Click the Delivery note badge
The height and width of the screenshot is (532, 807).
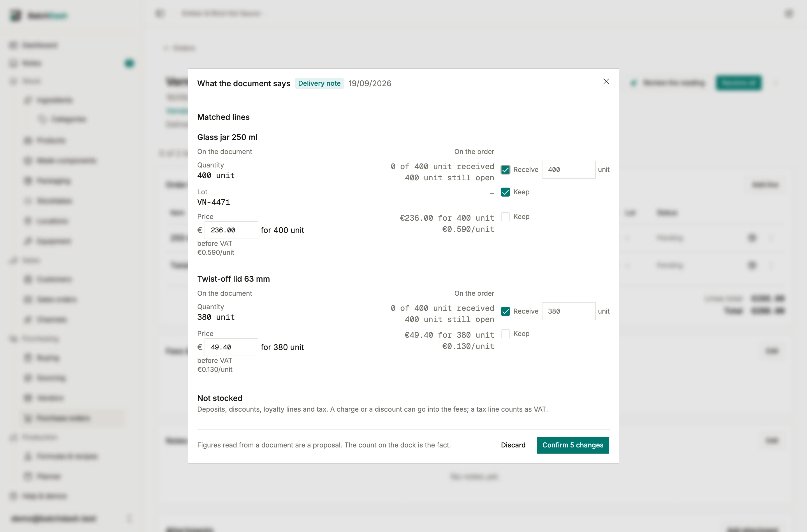point(319,83)
